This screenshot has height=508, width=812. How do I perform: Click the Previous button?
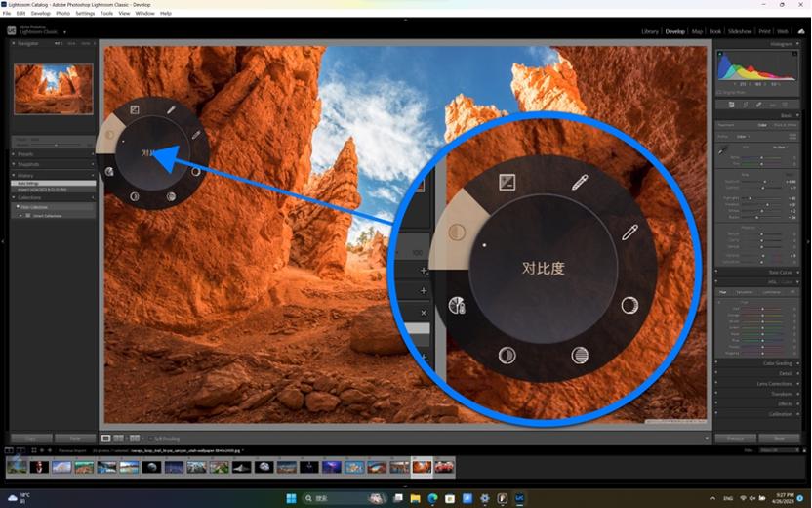click(x=735, y=438)
